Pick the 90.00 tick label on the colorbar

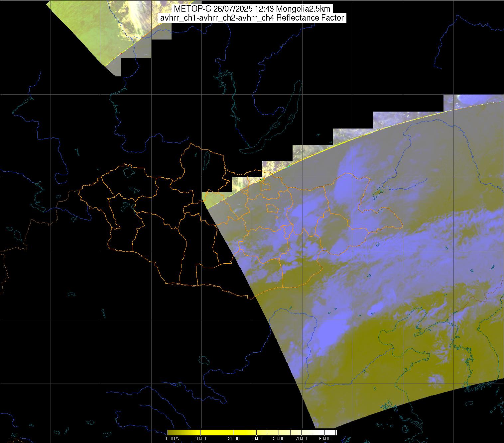323,438
